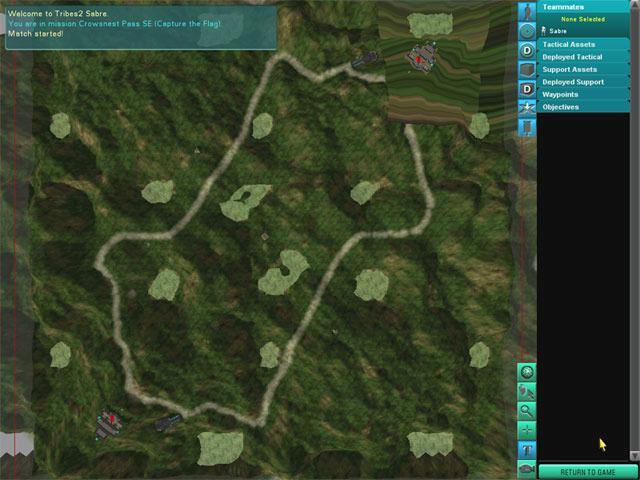The height and width of the screenshot is (480, 640).
Task: Expand the Deployed Support category
Action: (583, 82)
